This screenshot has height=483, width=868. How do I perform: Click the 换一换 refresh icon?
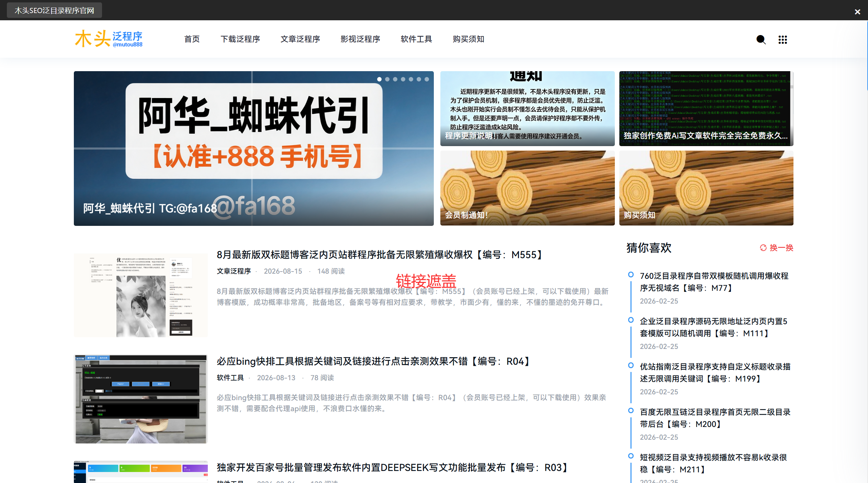pyautogui.click(x=763, y=248)
